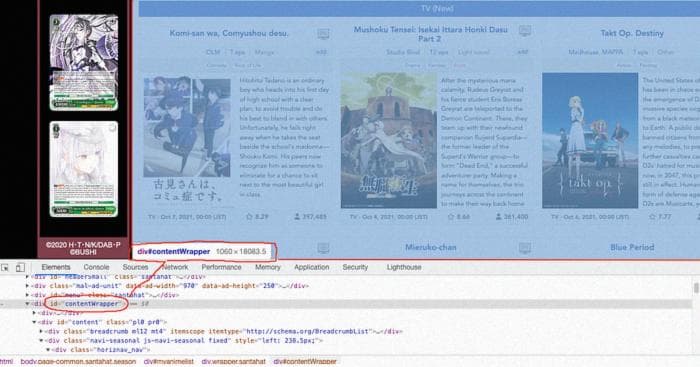
Task: Open the Madhouse, MAPPA studio link
Action: (x=596, y=52)
